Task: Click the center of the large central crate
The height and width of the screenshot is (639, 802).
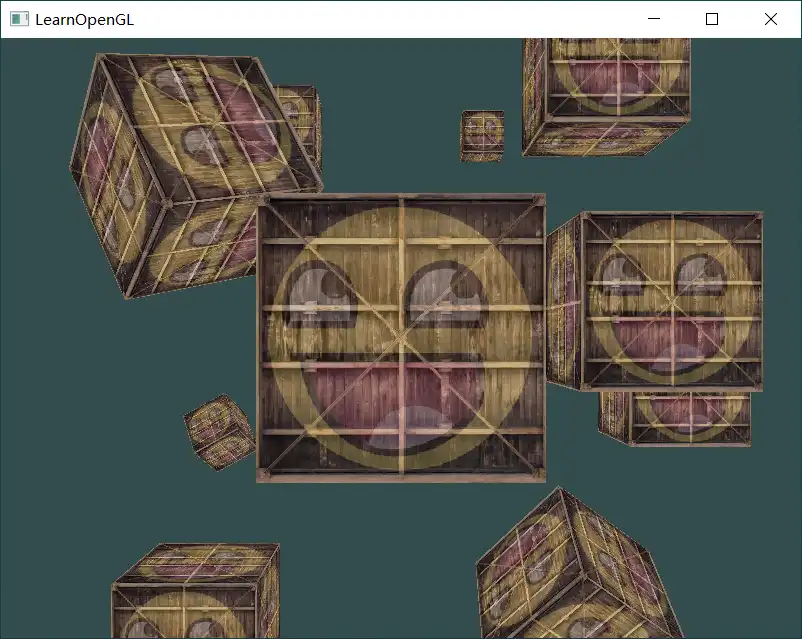Action: (x=401, y=338)
